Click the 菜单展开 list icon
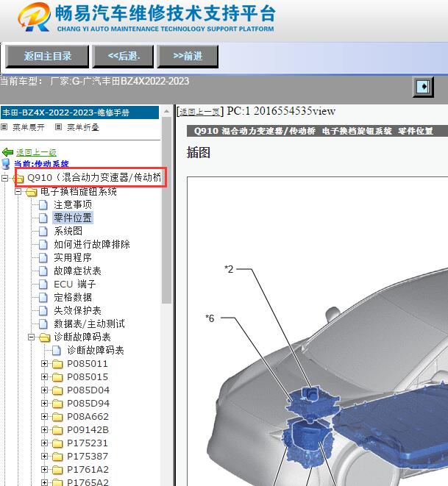The image size is (448, 486). (4, 126)
